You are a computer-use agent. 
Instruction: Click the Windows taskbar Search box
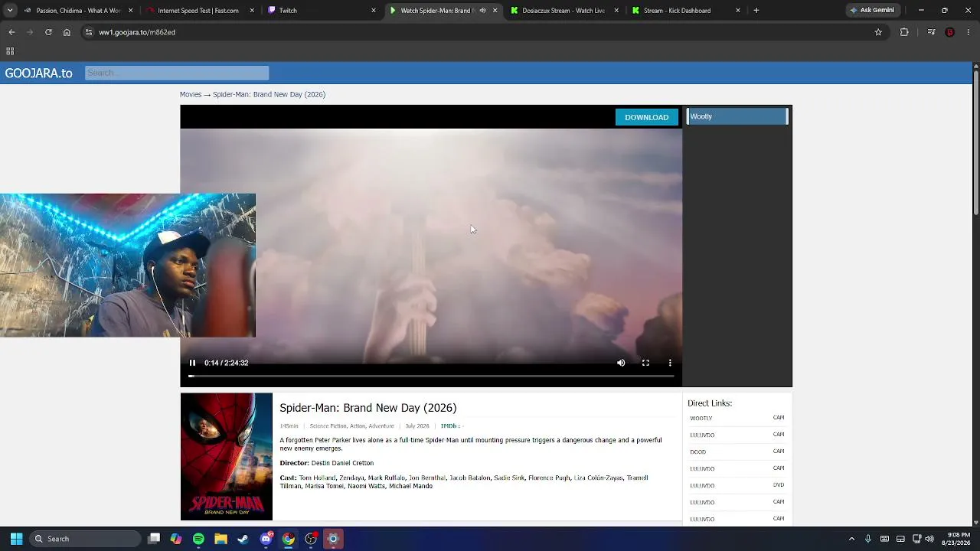85,539
